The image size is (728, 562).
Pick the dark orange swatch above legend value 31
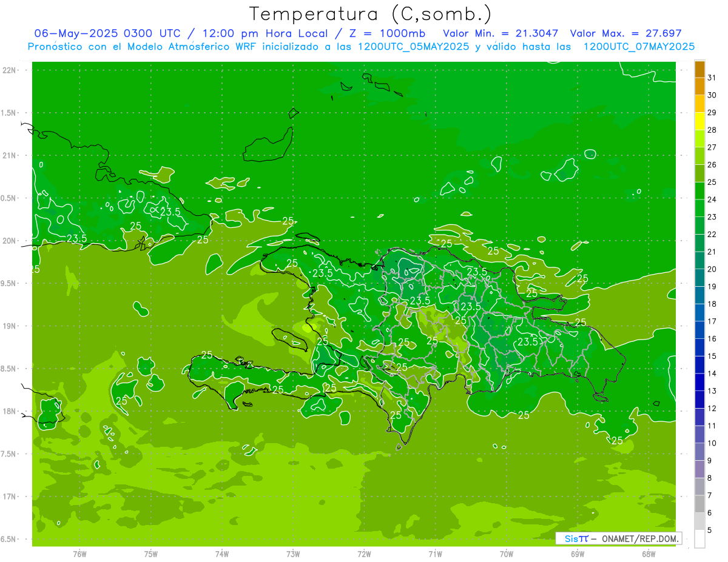tap(699, 69)
